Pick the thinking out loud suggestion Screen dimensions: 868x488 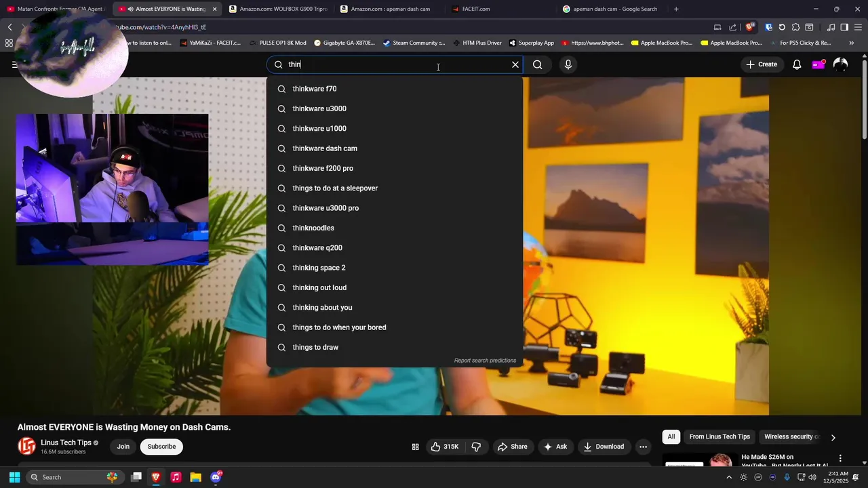point(395,287)
